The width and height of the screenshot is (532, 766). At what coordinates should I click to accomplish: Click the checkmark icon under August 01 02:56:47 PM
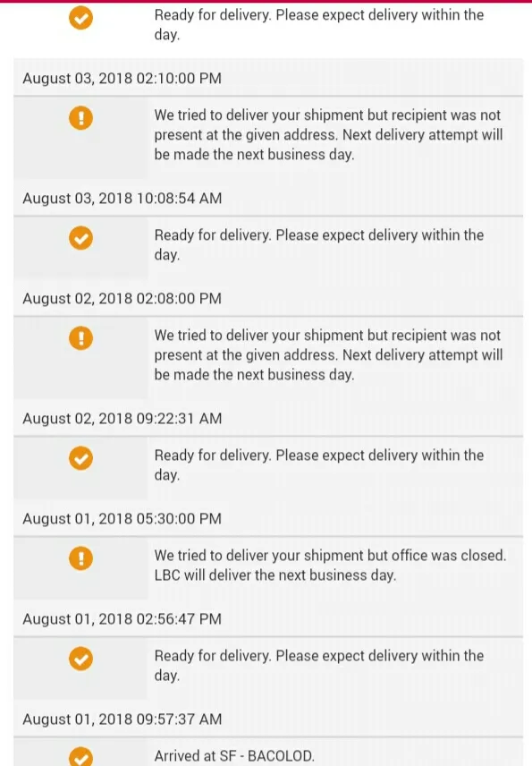point(81,659)
